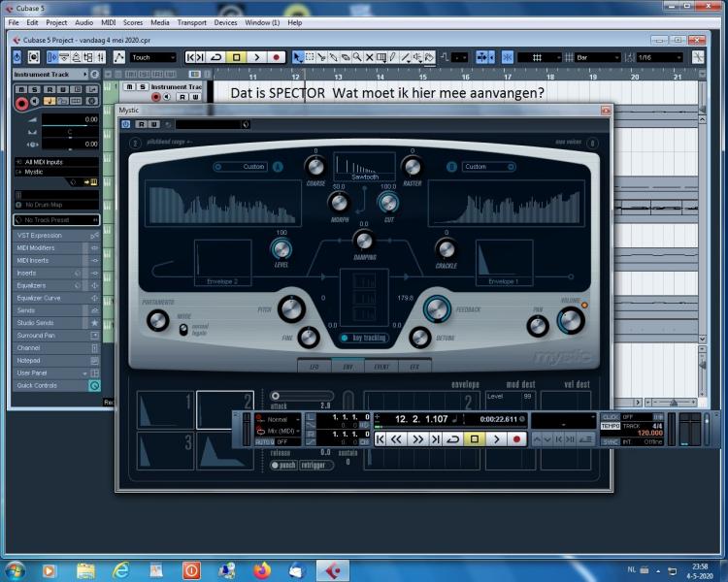Open the All MIDI Inputs routing dropdown
728x582 pixels.
[x=56, y=162]
